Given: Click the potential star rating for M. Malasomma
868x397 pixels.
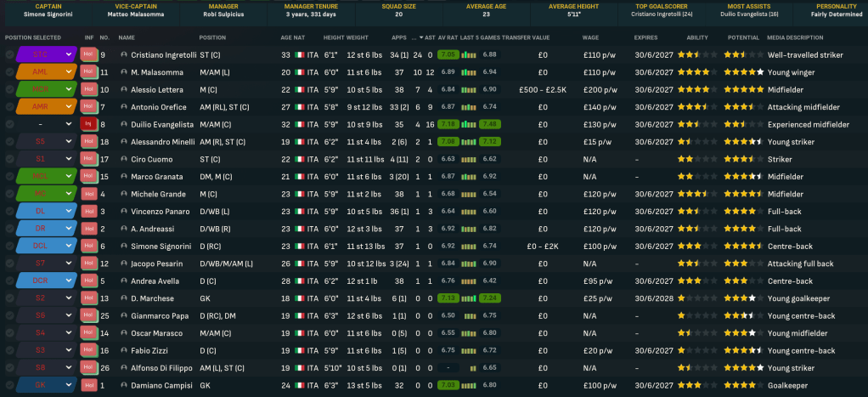Looking at the screenshot, I should 748,72.
